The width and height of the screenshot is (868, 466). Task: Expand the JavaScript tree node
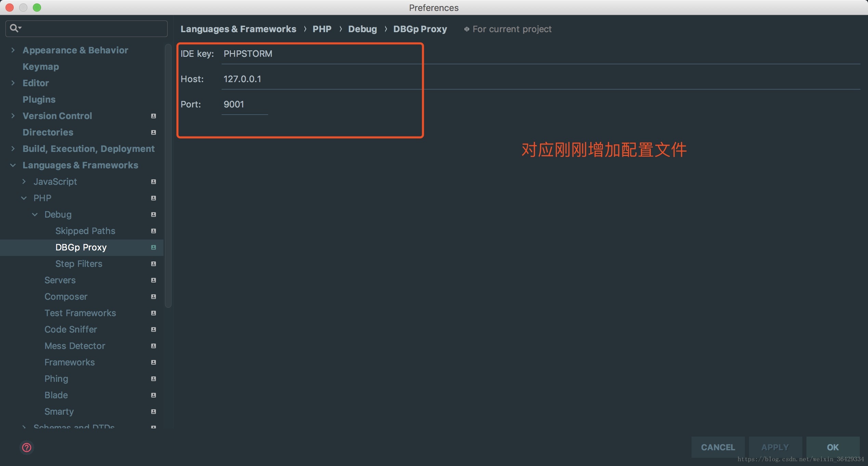(24, 182)
